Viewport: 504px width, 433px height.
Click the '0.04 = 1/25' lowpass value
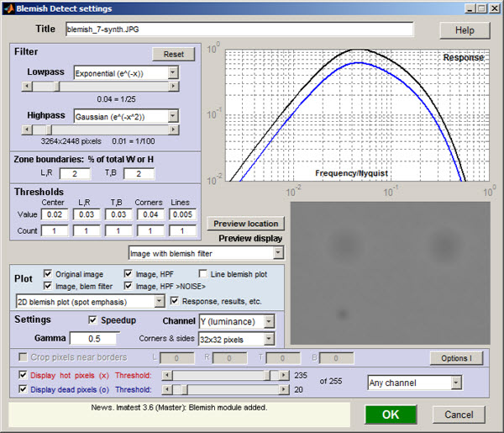pos(117,99)
